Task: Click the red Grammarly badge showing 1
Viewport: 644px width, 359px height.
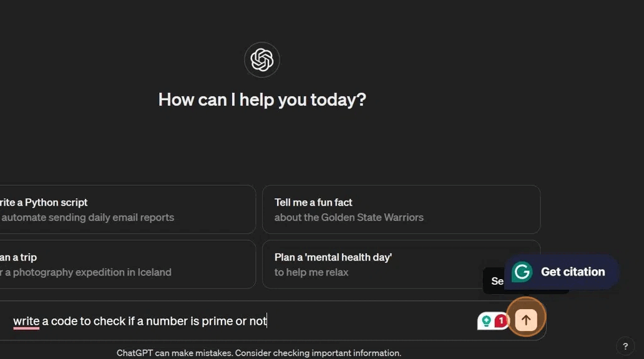Action: 501,321
